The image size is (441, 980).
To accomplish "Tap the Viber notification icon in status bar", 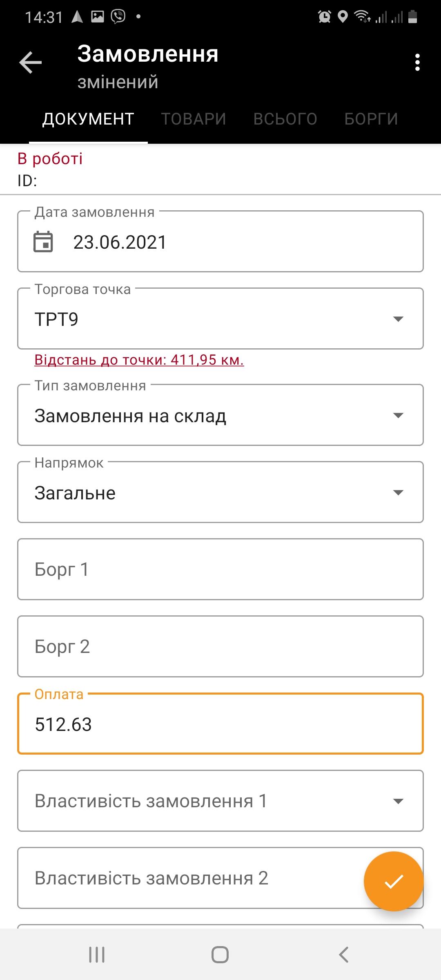I will (118, 17).
